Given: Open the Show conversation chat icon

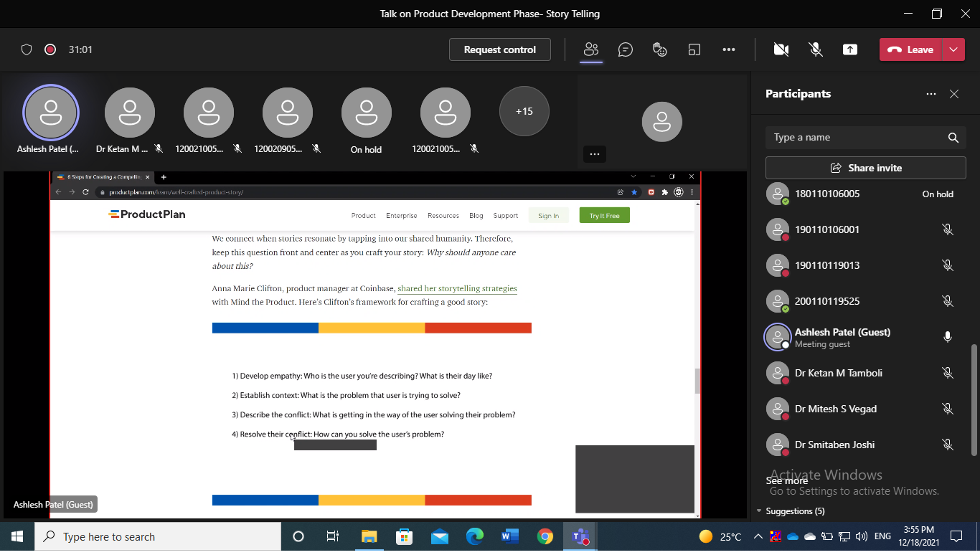Looking at the screenshot, I should 626,49.
